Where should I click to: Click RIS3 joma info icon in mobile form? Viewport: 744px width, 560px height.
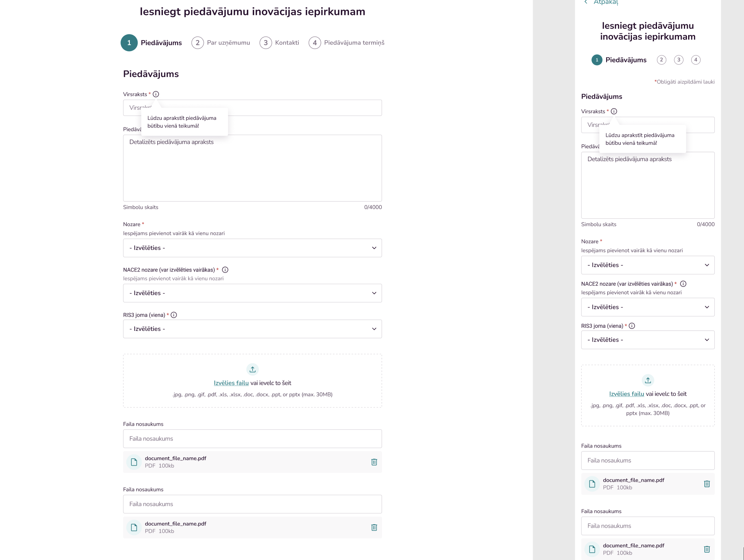(x=632, y=326)
